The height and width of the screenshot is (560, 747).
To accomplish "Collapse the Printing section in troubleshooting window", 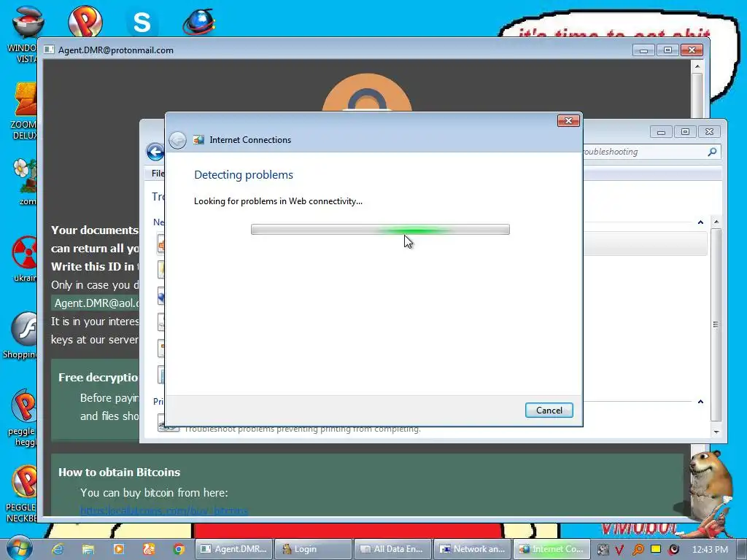I will tap(700, 402).
